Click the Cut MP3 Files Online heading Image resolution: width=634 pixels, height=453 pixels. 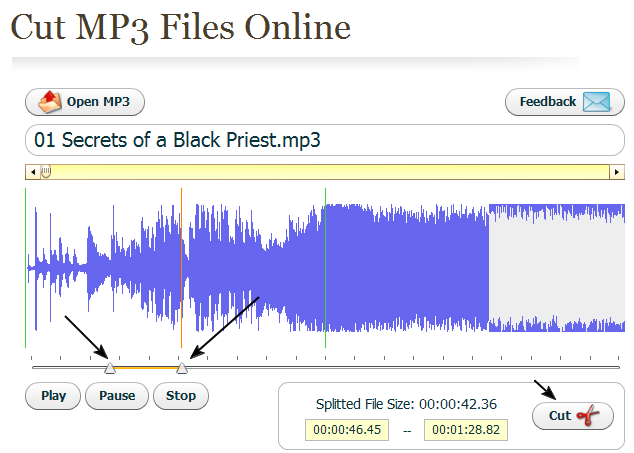[180, 27]
